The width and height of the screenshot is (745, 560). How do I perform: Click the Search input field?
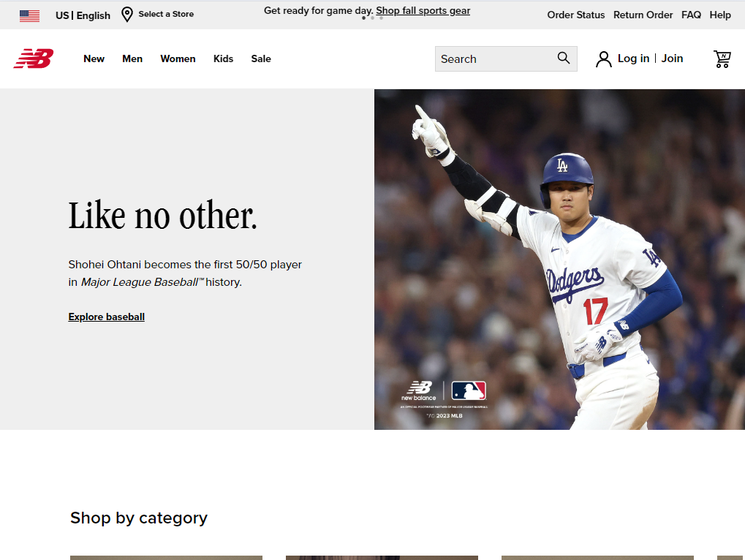[x=506, y=59]
